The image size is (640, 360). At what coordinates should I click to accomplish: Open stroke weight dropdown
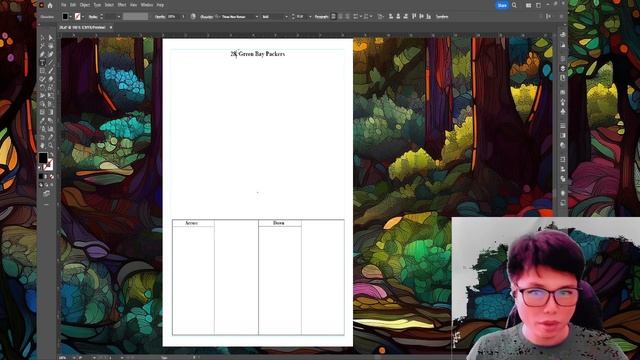(119, 17)
